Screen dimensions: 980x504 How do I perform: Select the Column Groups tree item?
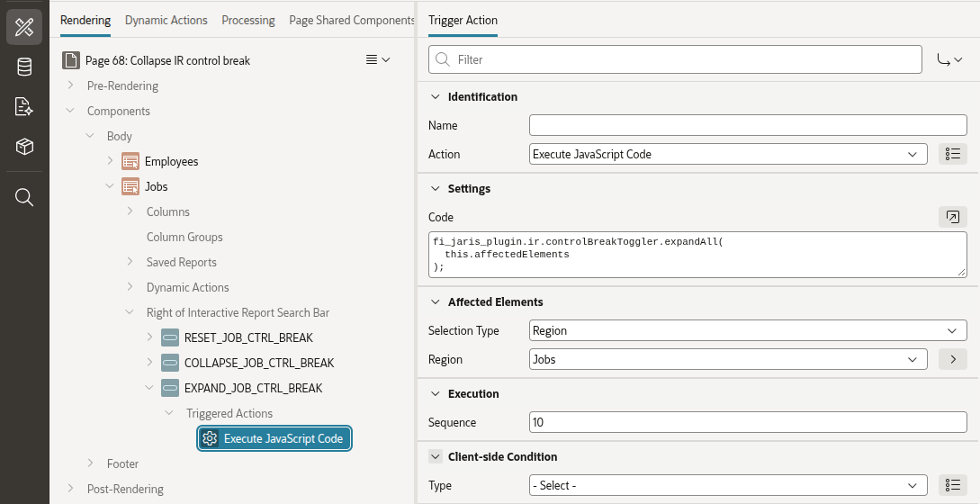coord(184,237)
